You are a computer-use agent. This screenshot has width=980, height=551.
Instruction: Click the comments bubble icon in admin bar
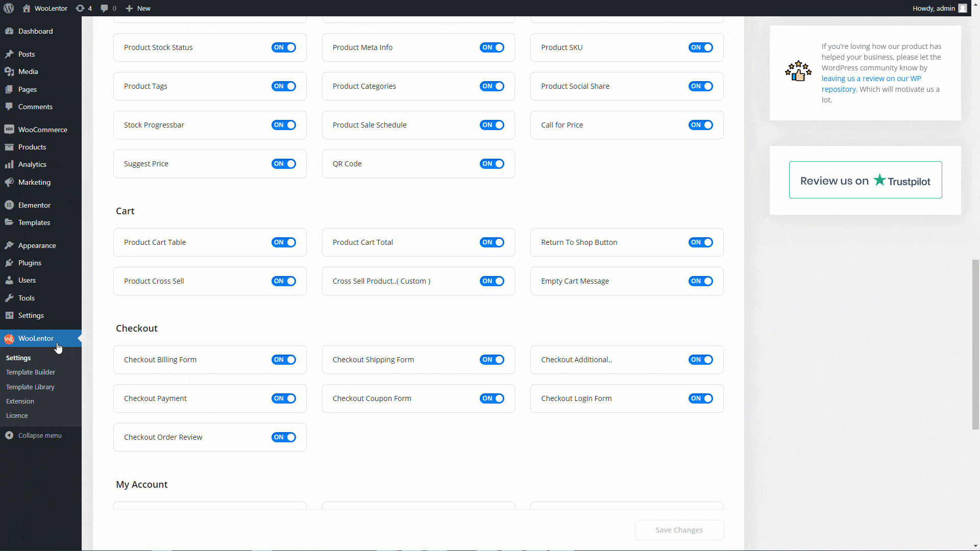click(x=105, y=8)
